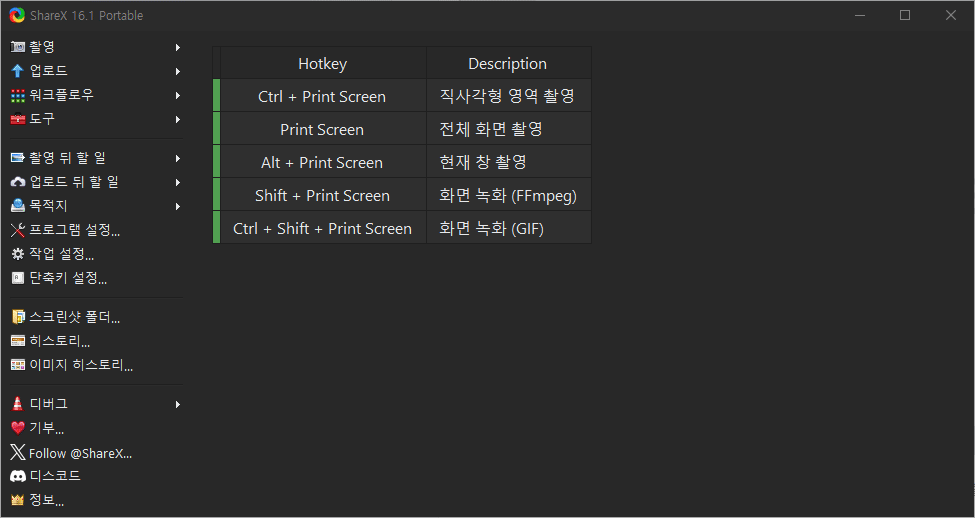Screen dimensions: 975x518
Task: Open the 정보... about entry
Action: point(96,500)
